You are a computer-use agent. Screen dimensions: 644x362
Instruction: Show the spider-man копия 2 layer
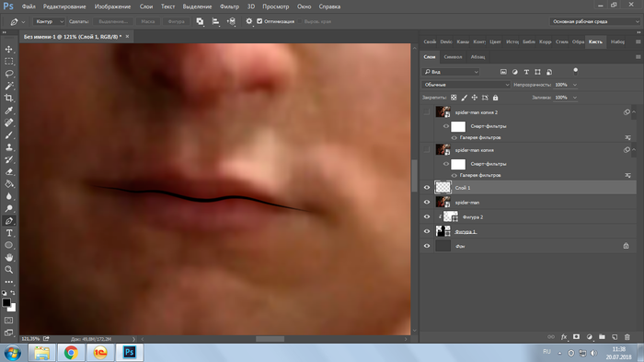pos(426,112)
